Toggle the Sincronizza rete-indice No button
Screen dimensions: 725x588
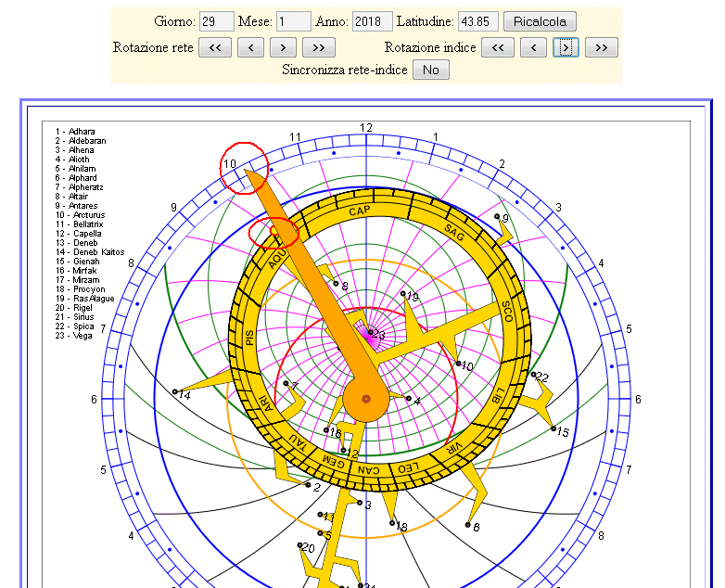click(x=431, y=70)
